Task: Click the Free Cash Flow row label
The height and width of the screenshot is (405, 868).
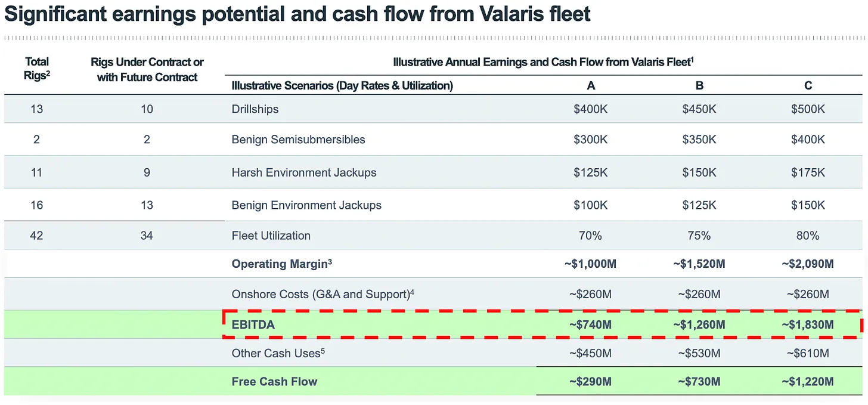Action: point(274,382)
